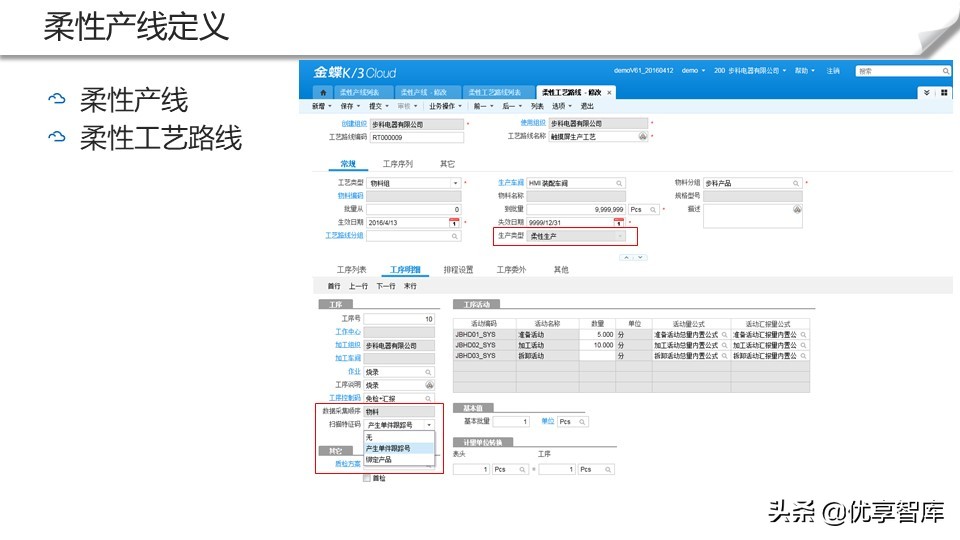Image resolution: width=960 pixels, height=540 pixels.
Task: Expand the 工艺类型 combo box arrow
Action: coord(456,183)
